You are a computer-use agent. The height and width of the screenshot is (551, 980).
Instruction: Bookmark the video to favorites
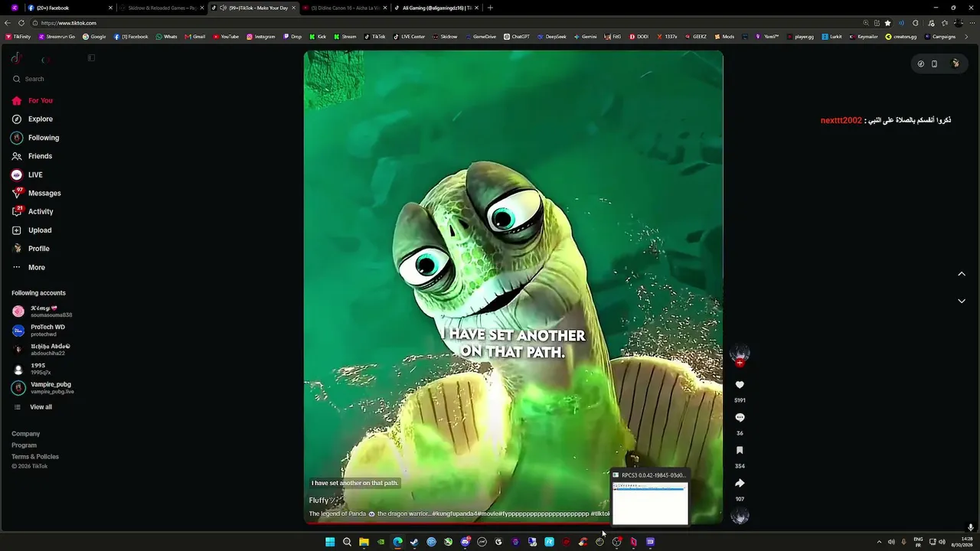(x=740, y=451)
